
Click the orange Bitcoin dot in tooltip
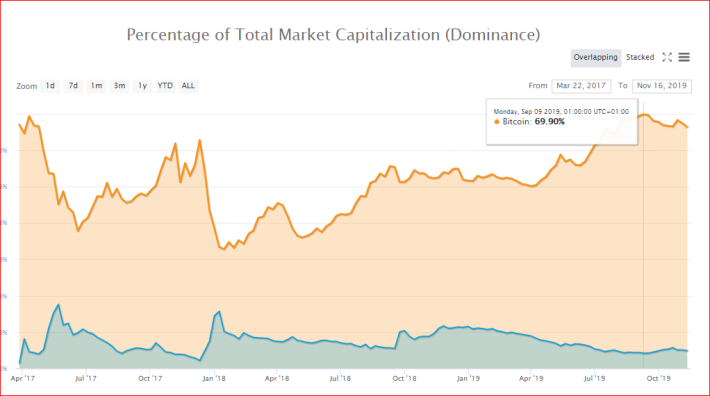coord(497,122)
